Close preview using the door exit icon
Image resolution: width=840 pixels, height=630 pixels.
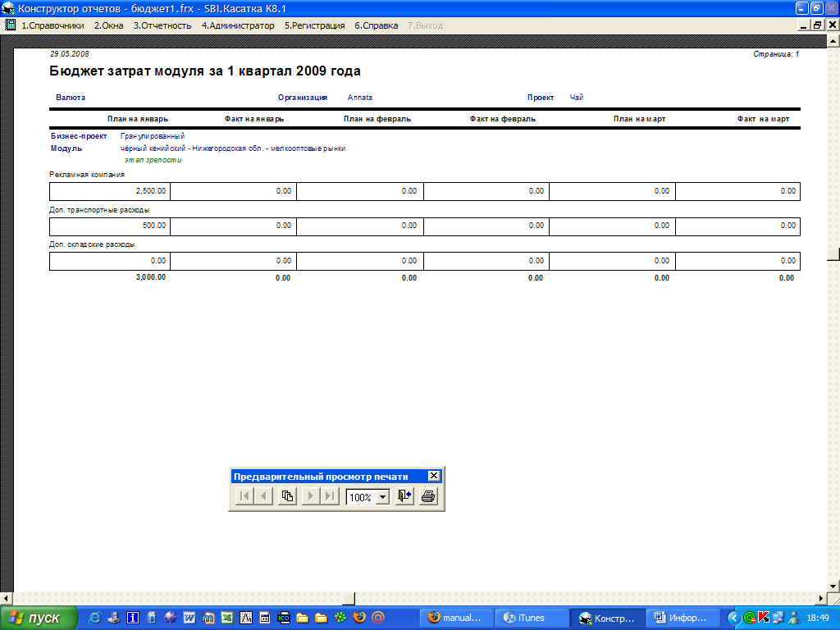[404, 496]
